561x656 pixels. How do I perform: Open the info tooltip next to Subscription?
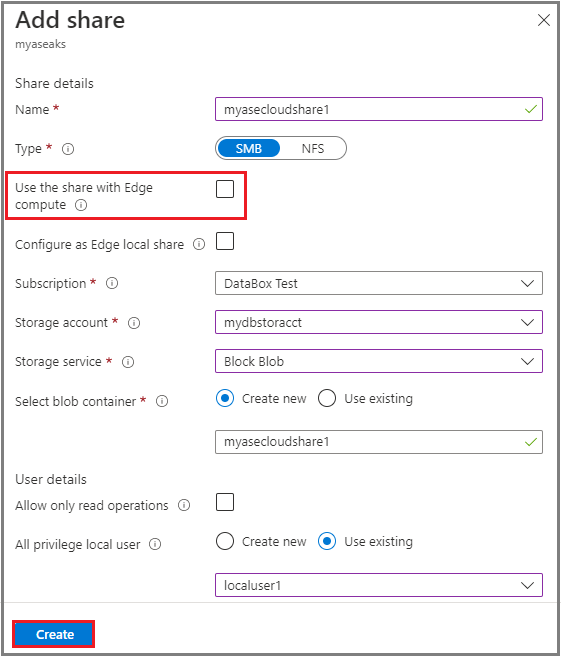tap(112, 283)
